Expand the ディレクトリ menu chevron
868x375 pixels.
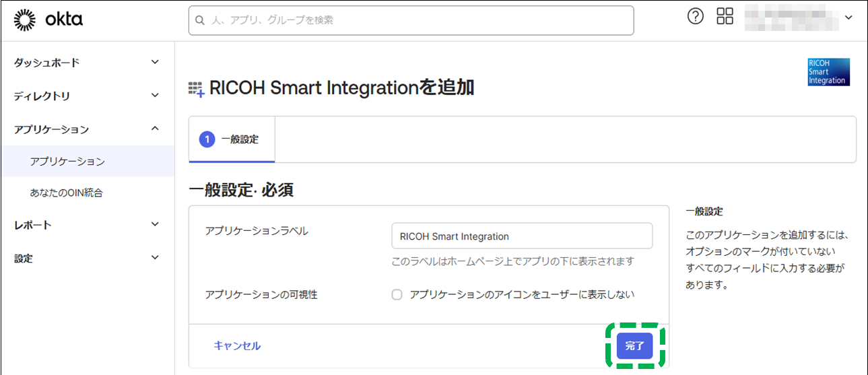(155, 96)
